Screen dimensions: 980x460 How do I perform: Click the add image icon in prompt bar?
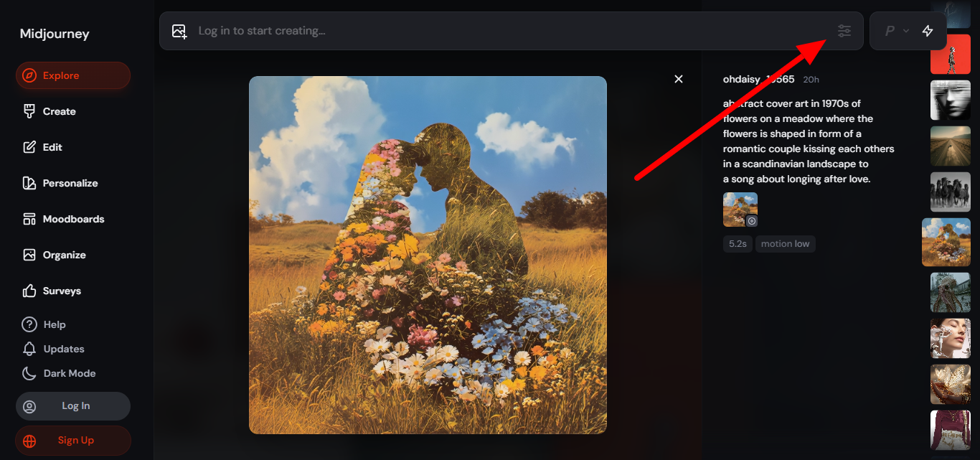tap(179, 31)
